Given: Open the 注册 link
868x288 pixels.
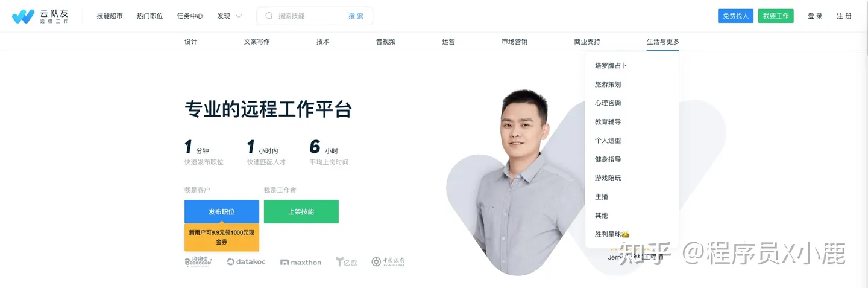Looking at the screenshot, I should pyautogui.click(x=844, y=16).
